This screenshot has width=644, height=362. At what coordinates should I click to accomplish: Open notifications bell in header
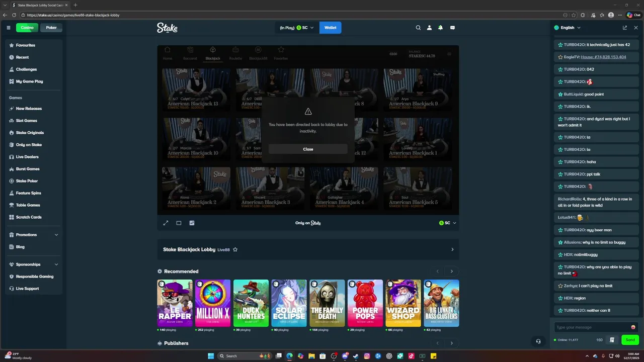tap(440, 28)
